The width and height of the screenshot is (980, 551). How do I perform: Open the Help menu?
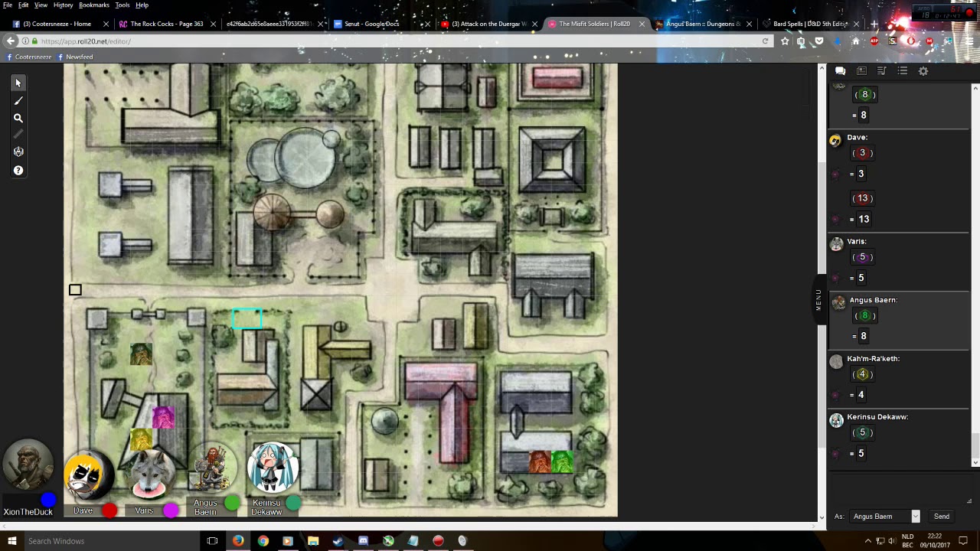[142, 5]
